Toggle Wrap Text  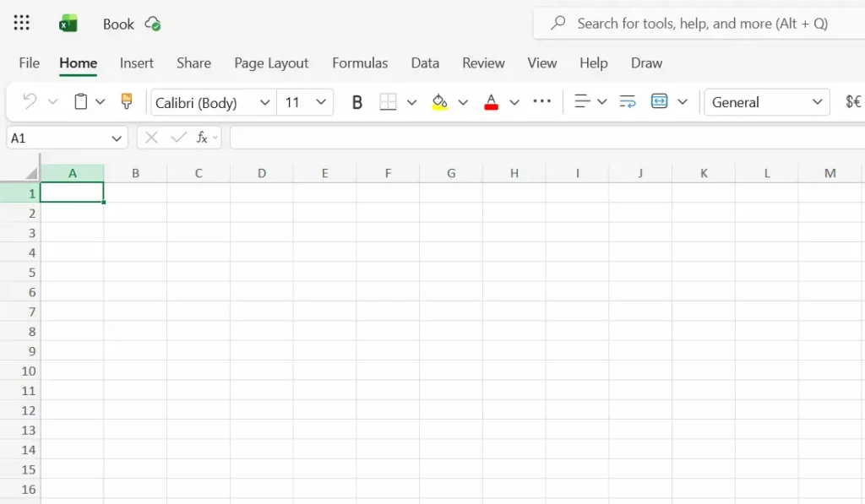coord(628,101)
